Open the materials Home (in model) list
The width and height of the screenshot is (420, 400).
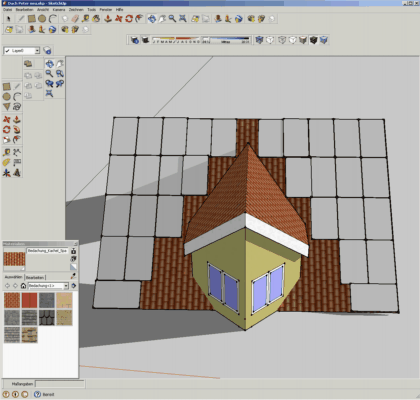click(x=23, y=286)
